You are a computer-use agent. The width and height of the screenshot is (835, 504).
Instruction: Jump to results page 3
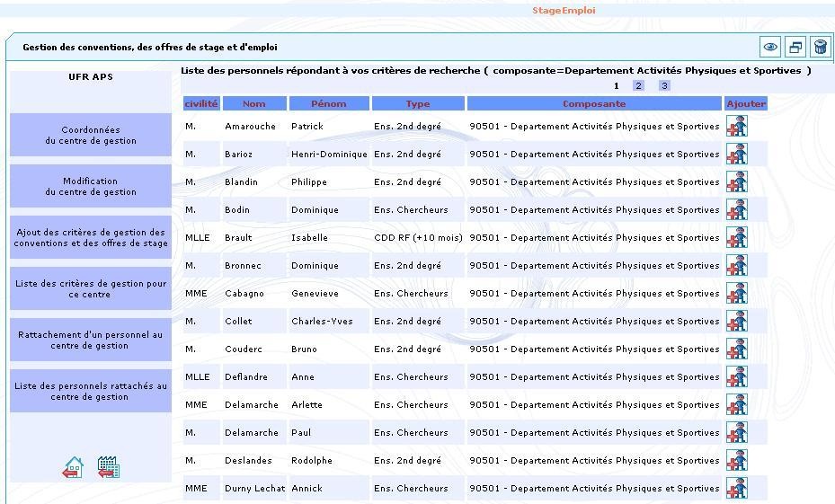[664, 86]
